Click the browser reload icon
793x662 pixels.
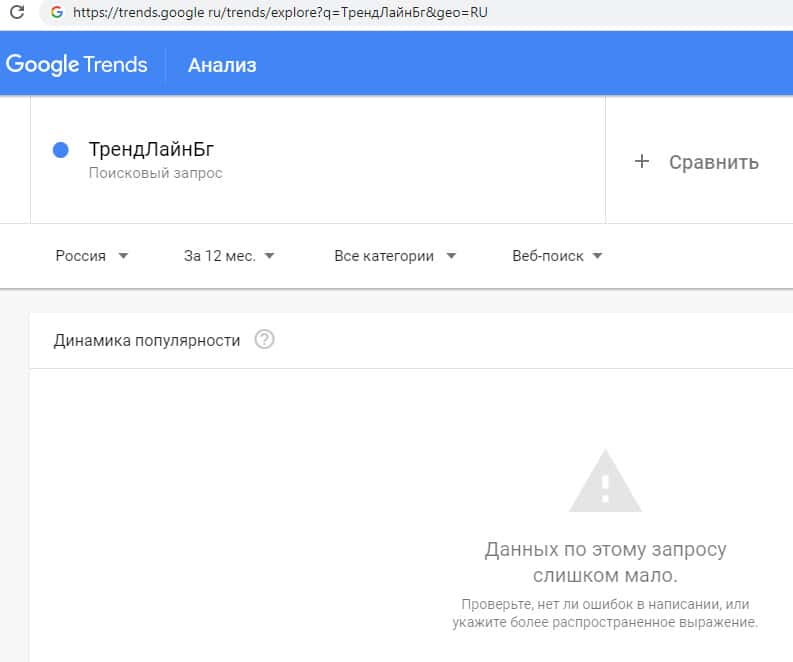click(x=17, y=13)
